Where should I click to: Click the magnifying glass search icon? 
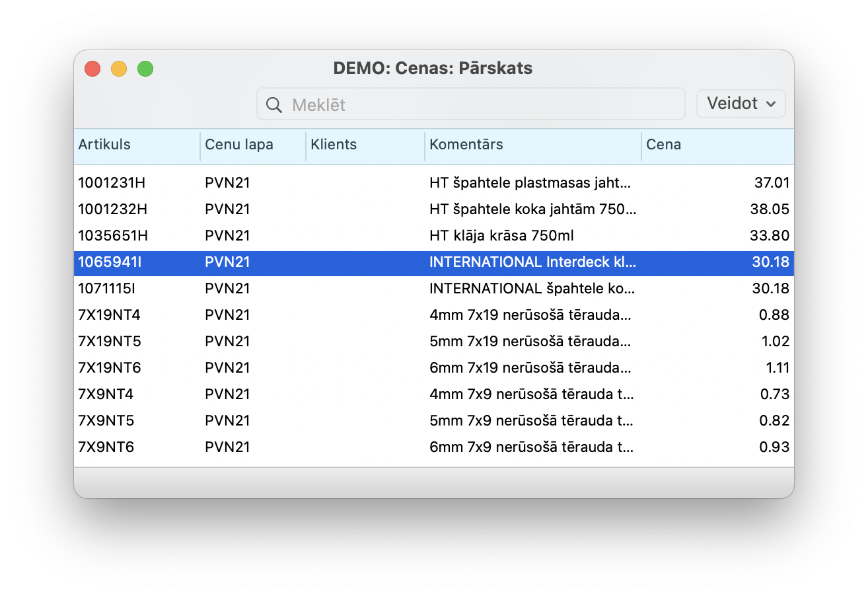(273, 104)
